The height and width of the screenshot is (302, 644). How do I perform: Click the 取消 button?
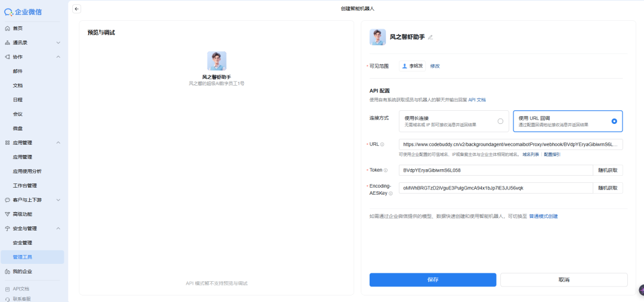(564, 280)
